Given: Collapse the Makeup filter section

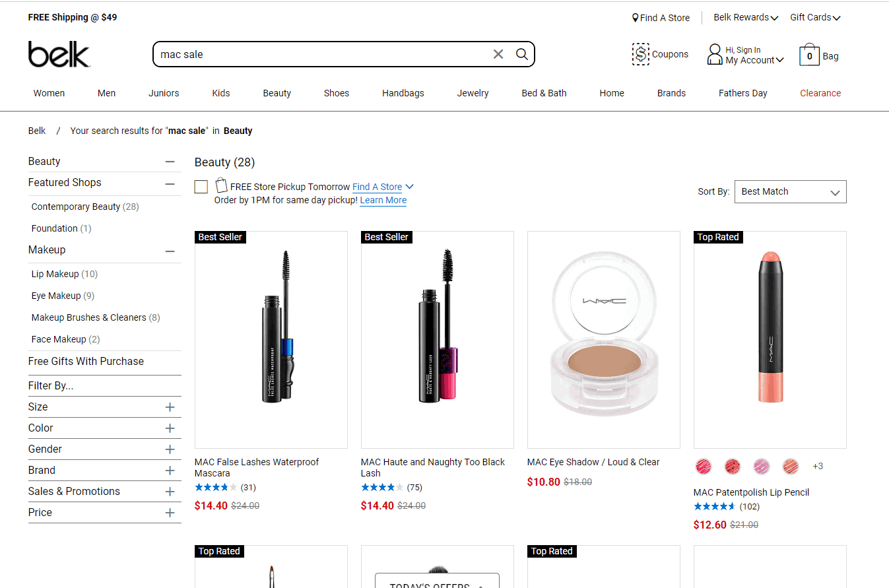Looking at the screenshot, I should [x=170, y=251].
